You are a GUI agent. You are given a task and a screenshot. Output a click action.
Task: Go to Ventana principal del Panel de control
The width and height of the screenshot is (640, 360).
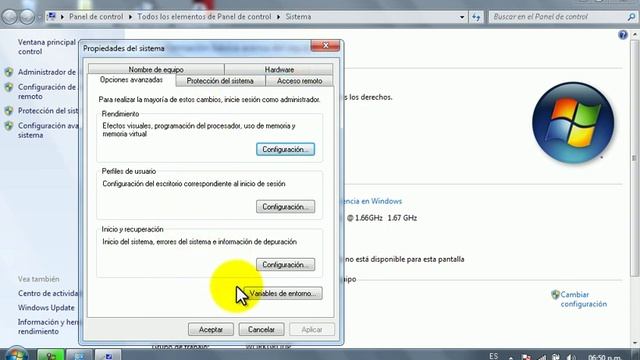coord(47,47)
